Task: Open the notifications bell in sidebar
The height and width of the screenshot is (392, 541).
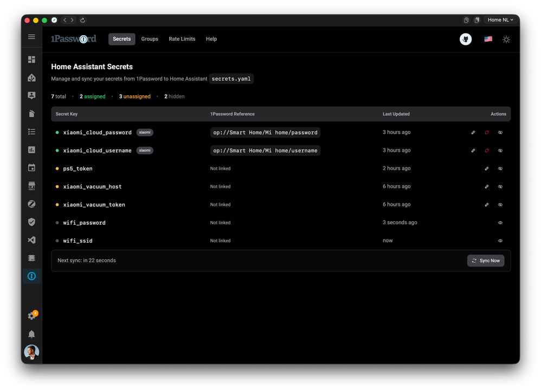Action: coord(31,334)
